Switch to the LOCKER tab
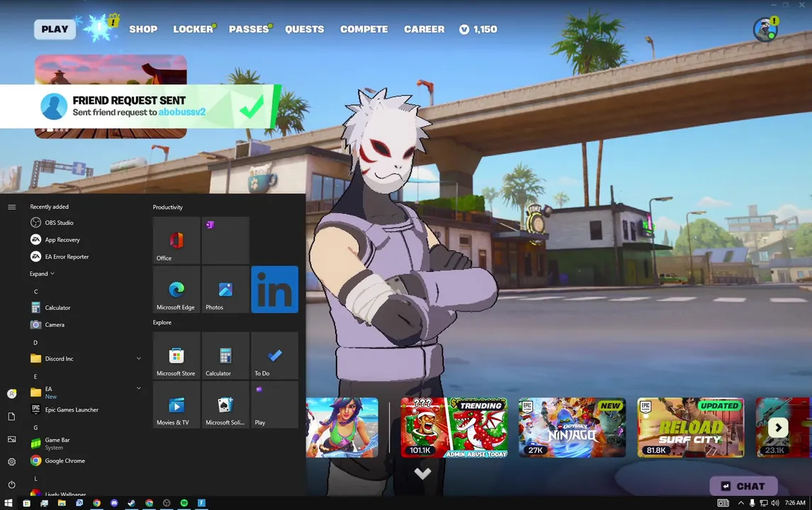Viewport: 812px width, 510px height. tap(193, 30)
